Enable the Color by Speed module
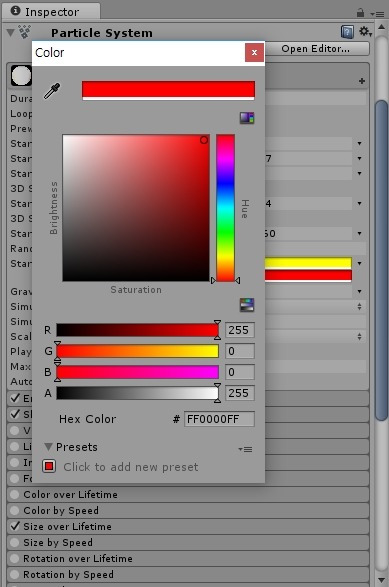The image size is (389, 587). pyautogui.click(x=15, y=510)
